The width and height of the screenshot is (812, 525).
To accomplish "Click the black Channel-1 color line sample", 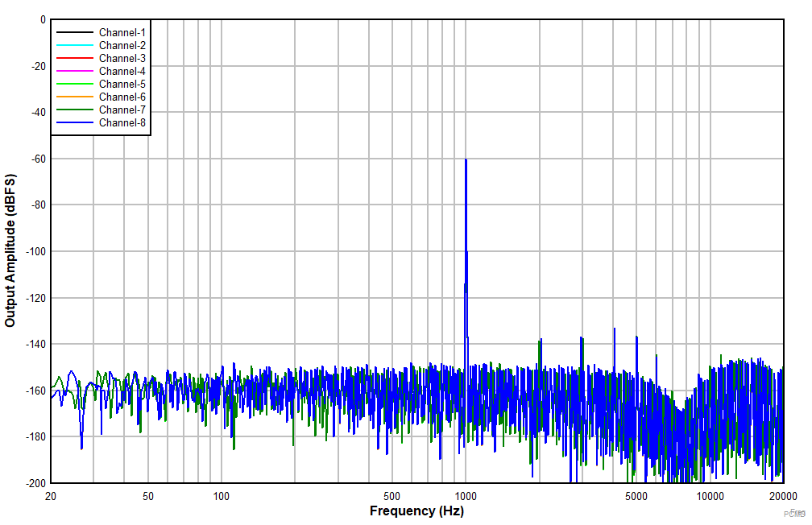I will (x=77, y=33).
